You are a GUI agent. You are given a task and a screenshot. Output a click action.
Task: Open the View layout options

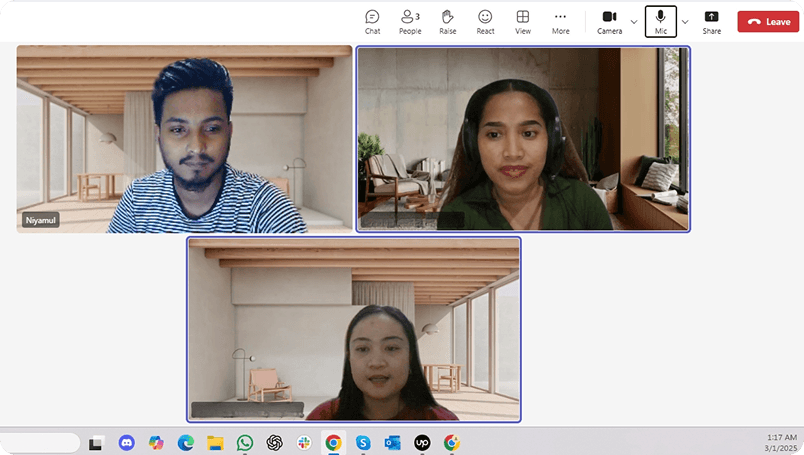[522, 21]
